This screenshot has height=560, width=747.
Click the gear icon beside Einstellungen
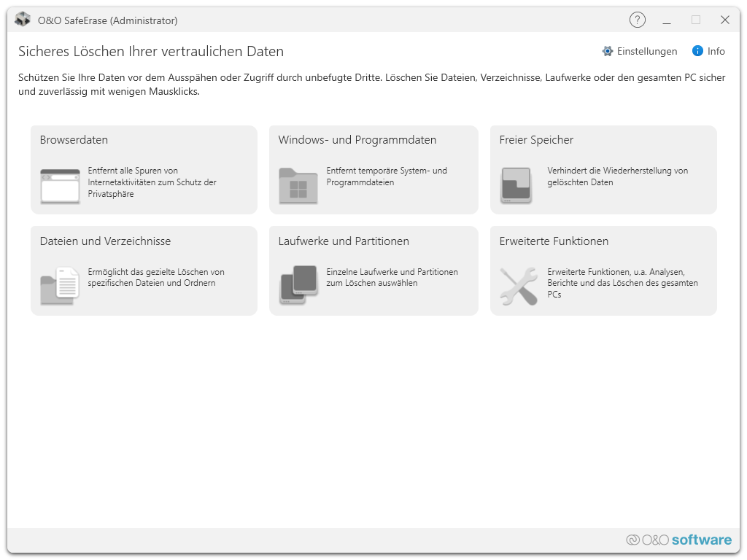(x=608, y=51)
